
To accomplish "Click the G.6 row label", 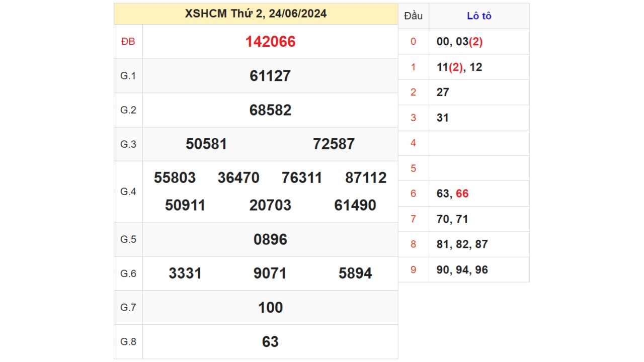I will click(x=128, y=274).
